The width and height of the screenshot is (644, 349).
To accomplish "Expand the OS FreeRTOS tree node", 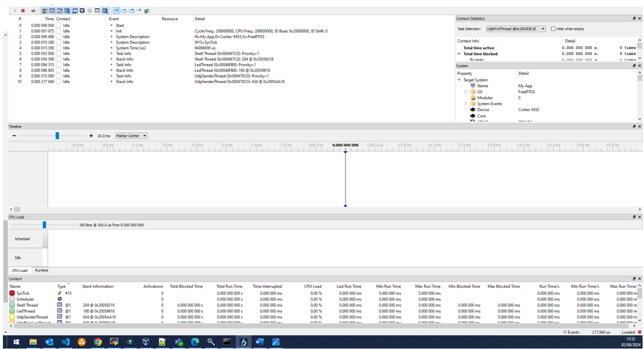I will pos(466,92).
